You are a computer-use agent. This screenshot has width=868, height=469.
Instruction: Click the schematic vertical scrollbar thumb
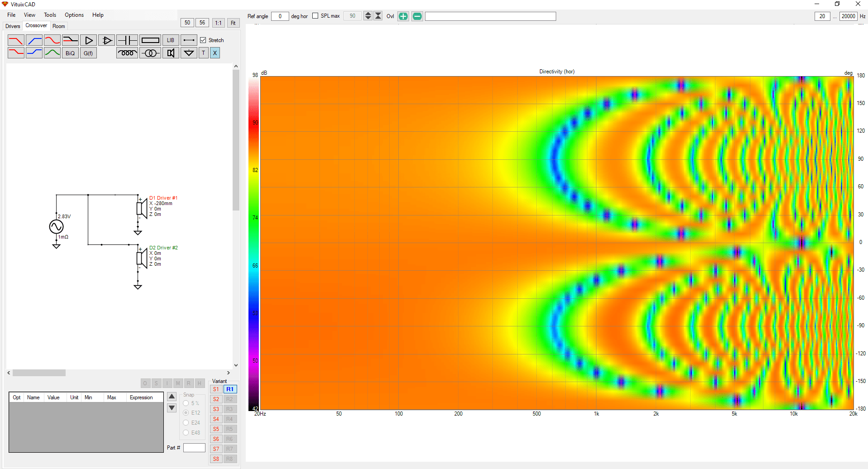236,140
